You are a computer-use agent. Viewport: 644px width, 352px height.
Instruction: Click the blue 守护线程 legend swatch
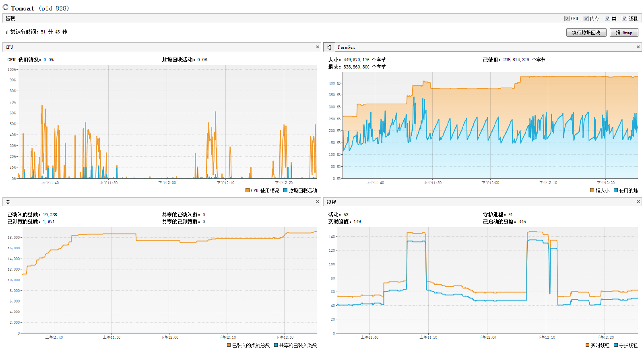click(x=616, y=345)
